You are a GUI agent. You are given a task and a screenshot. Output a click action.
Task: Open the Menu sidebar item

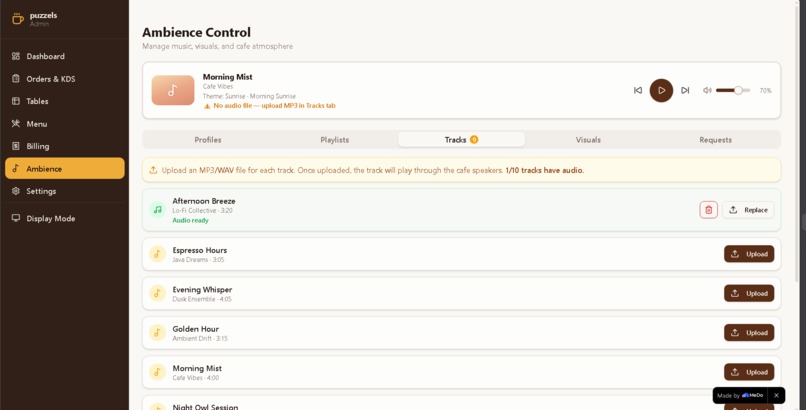tap(65, 124)
